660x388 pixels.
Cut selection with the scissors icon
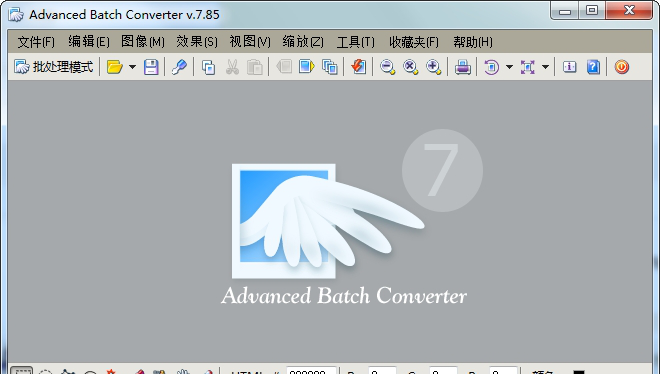[232, 67]
